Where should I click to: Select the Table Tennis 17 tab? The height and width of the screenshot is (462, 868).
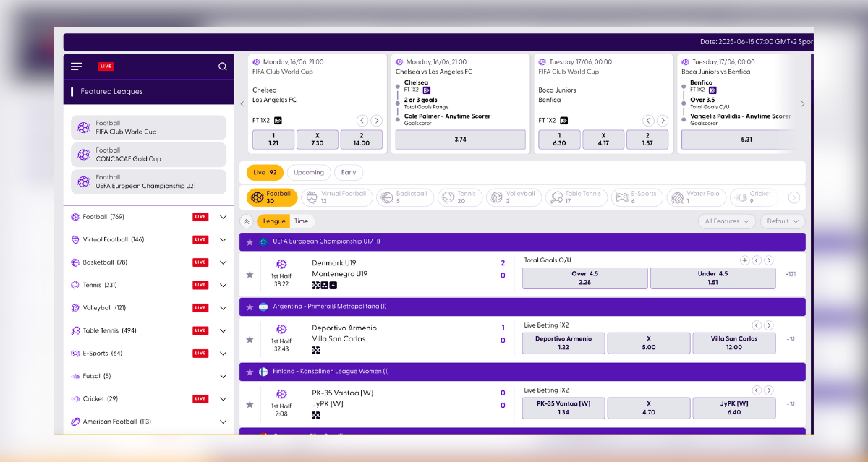pyautogui.click(x=576, y=197)
